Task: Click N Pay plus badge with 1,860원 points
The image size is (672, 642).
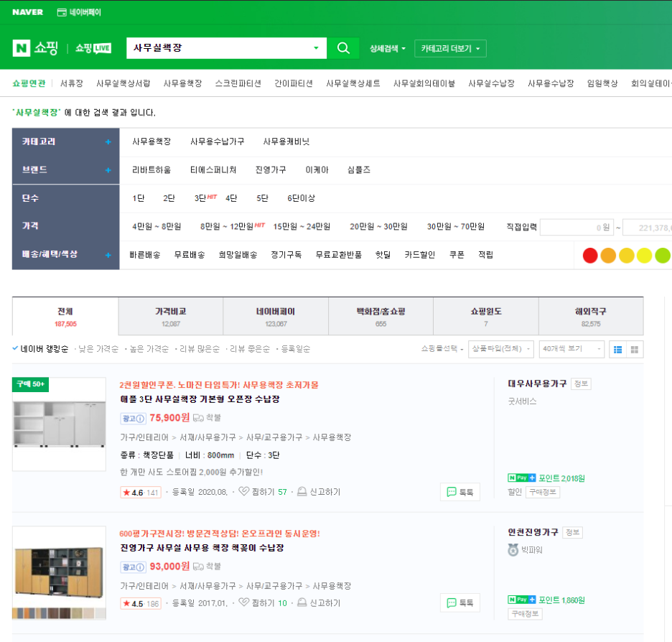Action: [521, 600]
